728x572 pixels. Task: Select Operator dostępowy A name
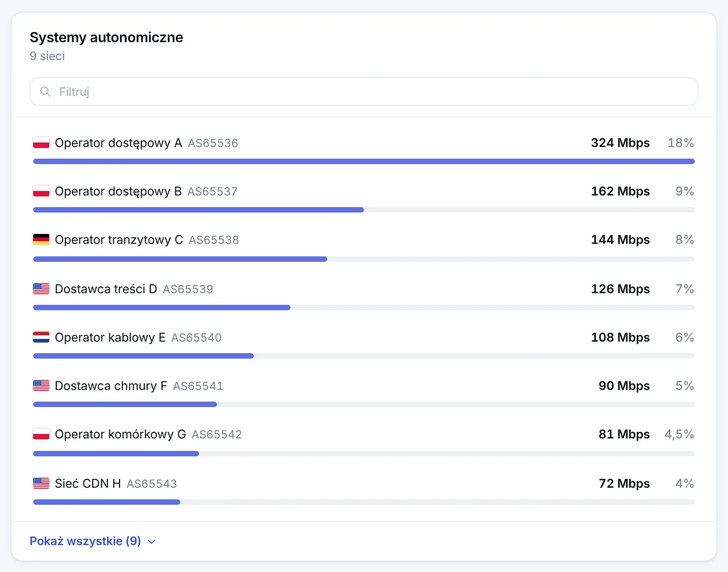coord(118,143)
